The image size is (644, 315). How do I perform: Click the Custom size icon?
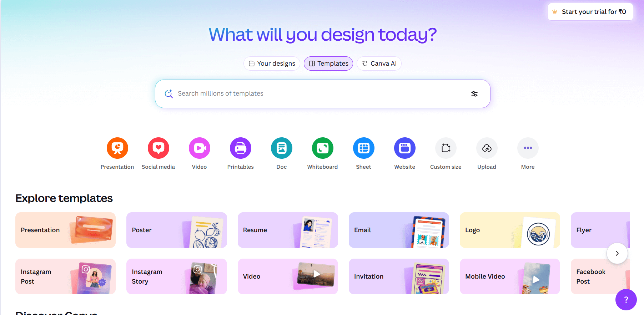446,148
